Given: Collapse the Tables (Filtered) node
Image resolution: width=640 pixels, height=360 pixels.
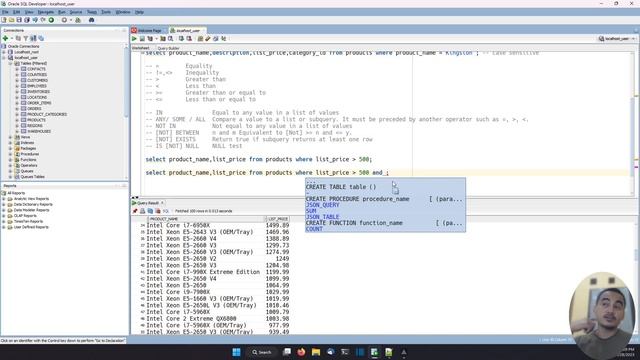Looking at the screenshot, I should [x=11, y=63].
